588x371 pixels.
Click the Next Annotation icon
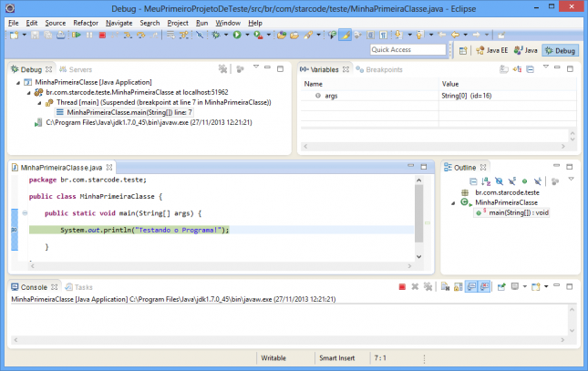(x=398, y=35)
